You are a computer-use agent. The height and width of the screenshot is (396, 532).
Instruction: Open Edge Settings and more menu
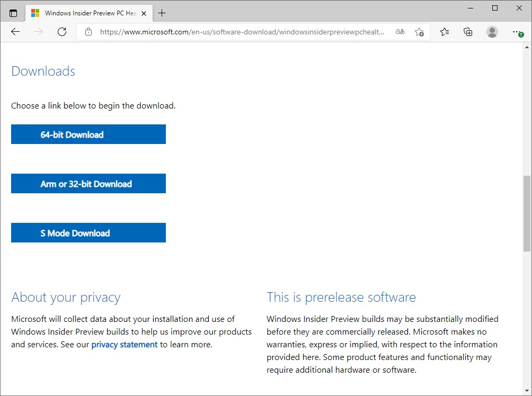point(517,32)
